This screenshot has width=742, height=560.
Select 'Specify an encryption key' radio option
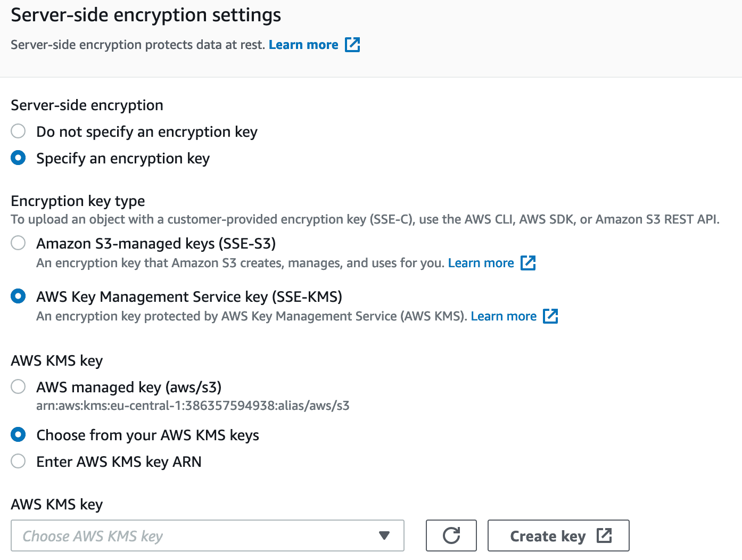coord(18,158)
